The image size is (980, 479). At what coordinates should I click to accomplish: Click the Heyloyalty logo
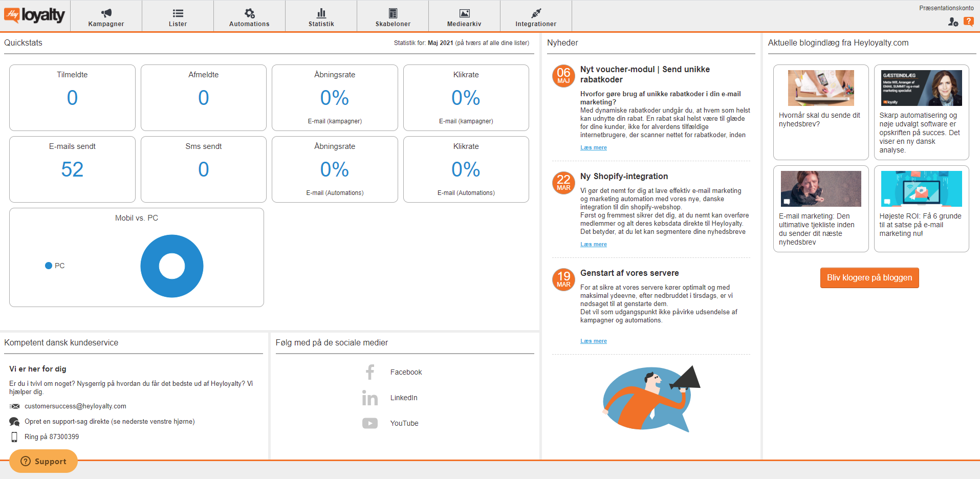pos(34,15)
